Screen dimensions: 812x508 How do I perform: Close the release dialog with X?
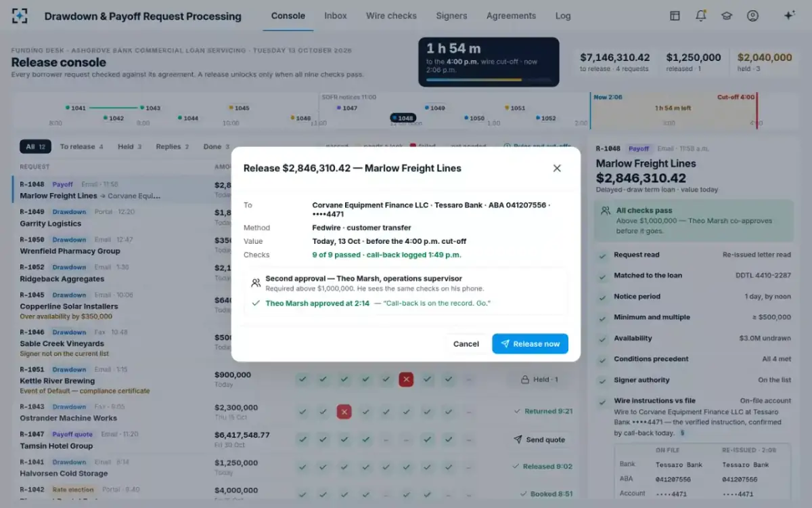(557, 168)
